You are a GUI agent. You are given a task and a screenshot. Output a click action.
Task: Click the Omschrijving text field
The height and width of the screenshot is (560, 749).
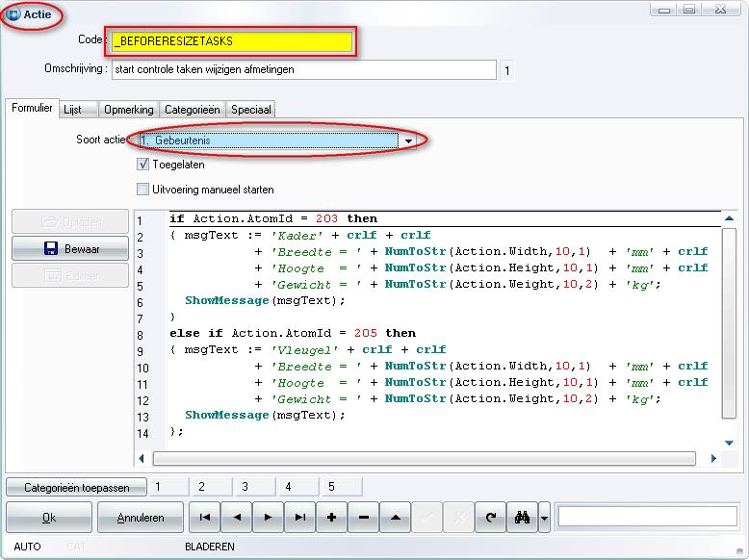pos(304,69)
